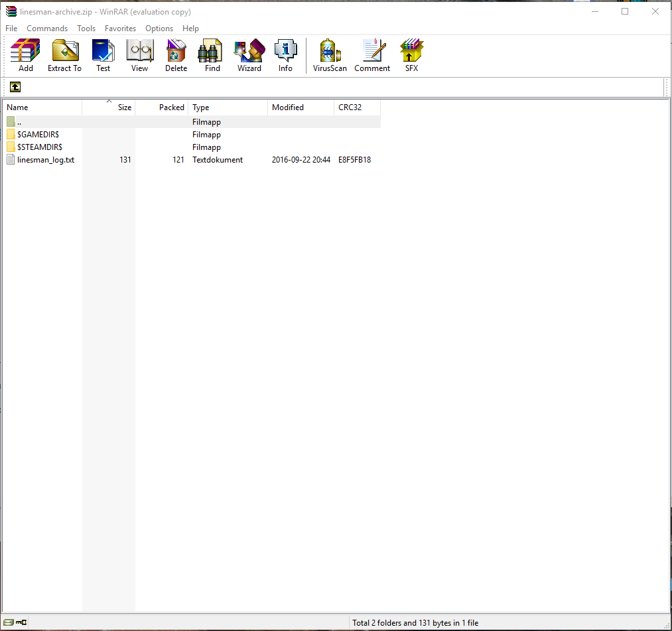Sort by the CRC32 column header

[x=357, y=107]
